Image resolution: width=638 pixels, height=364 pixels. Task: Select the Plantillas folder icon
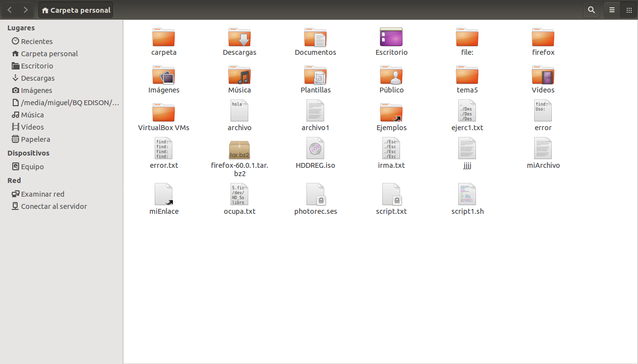(x=315, y=75)
